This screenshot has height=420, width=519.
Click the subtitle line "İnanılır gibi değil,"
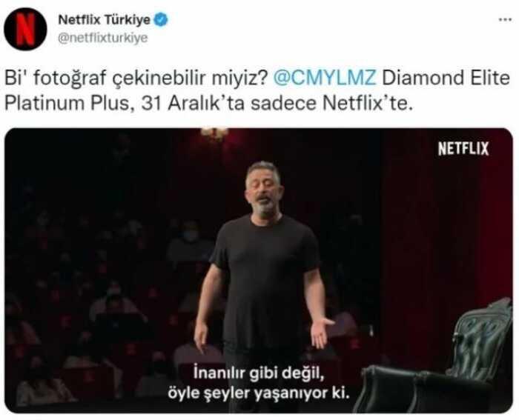pyautogui.click(x=259, y=373)
